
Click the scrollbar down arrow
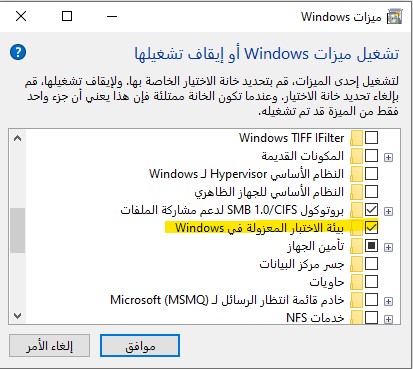(17, 315)
